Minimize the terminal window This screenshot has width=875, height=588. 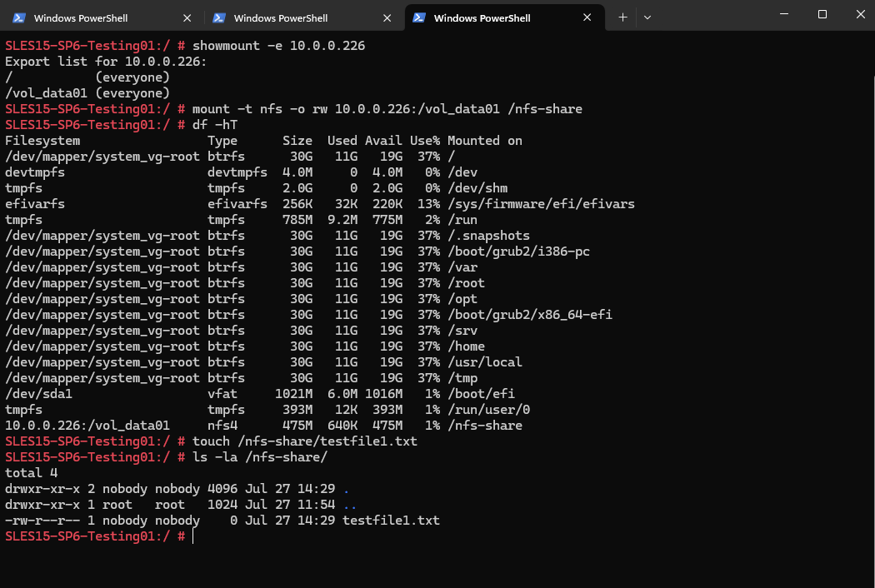point(784,14)
